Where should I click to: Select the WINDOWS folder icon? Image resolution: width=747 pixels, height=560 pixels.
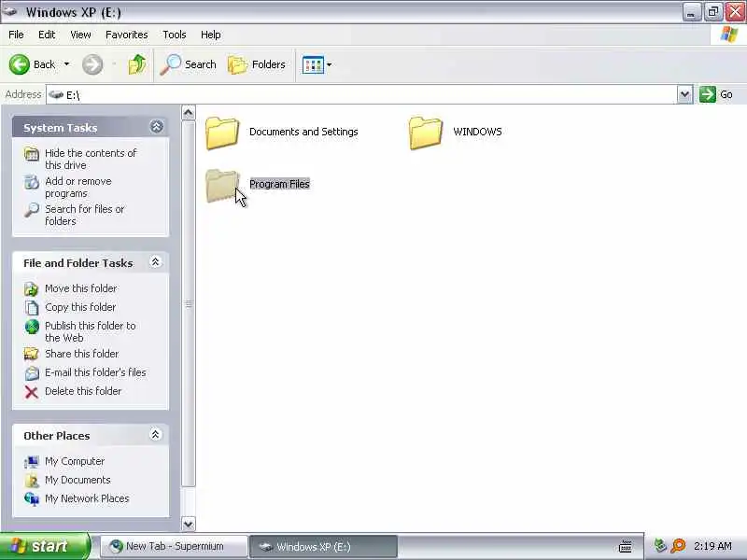pos(426,133)
